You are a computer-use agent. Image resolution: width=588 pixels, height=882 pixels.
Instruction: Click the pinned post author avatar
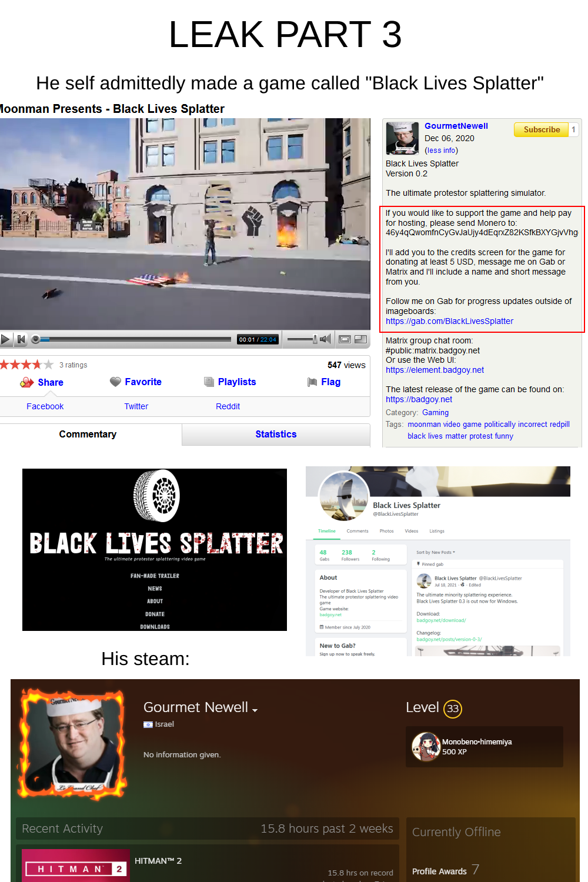[424, 581]
